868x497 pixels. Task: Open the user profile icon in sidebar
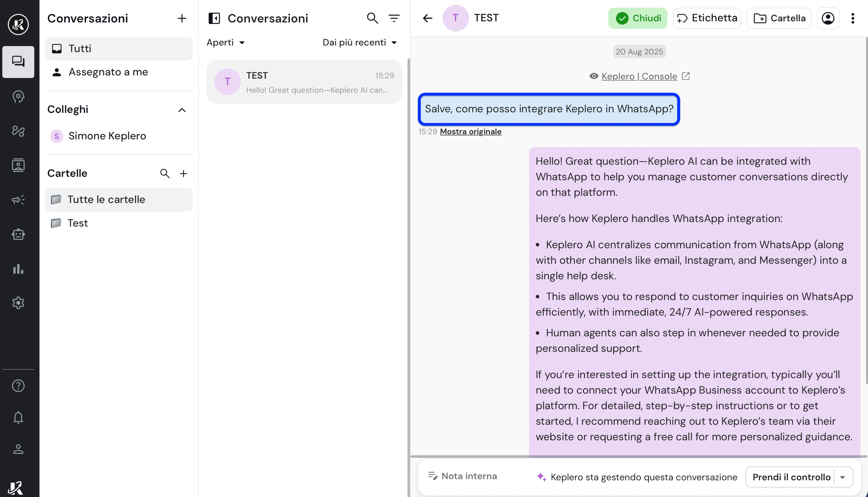18,449
